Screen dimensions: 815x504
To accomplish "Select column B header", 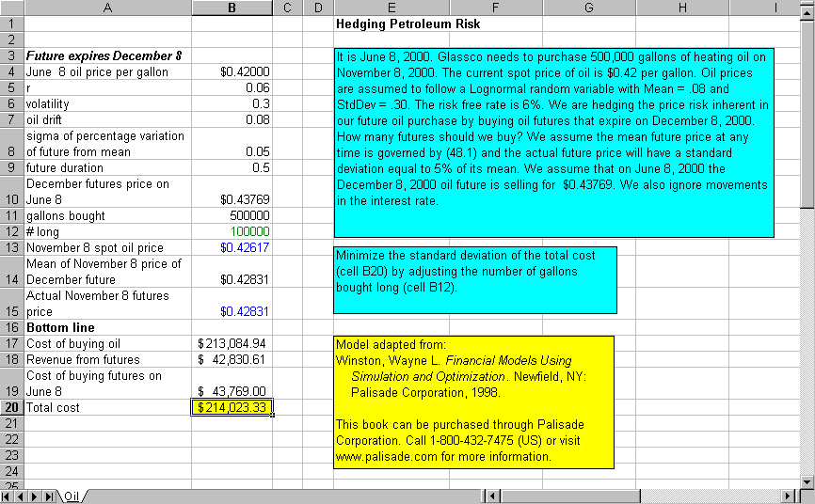I will pos(232,8).
